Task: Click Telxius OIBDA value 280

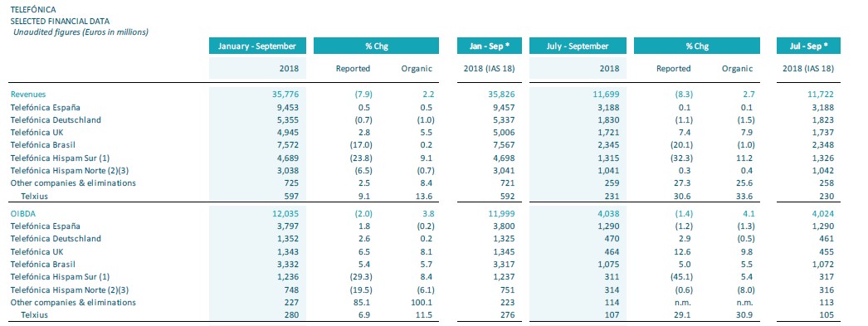Action: tap(292, 314)
